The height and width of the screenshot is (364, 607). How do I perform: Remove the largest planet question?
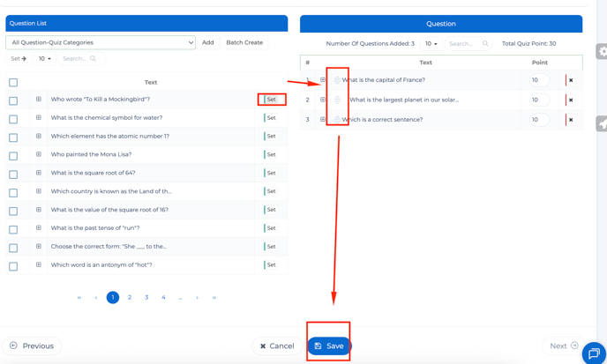point(571,100)
